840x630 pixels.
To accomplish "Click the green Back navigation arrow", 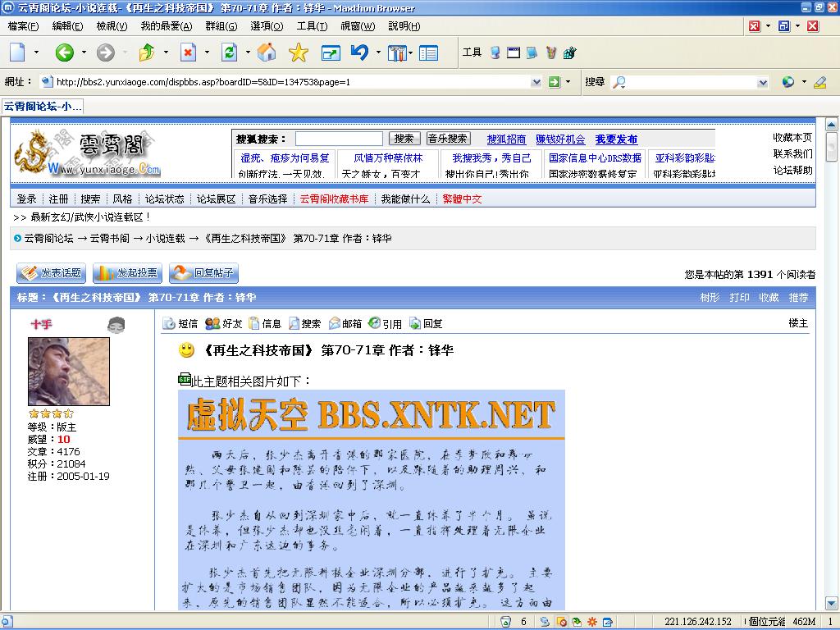I will 64,53.
